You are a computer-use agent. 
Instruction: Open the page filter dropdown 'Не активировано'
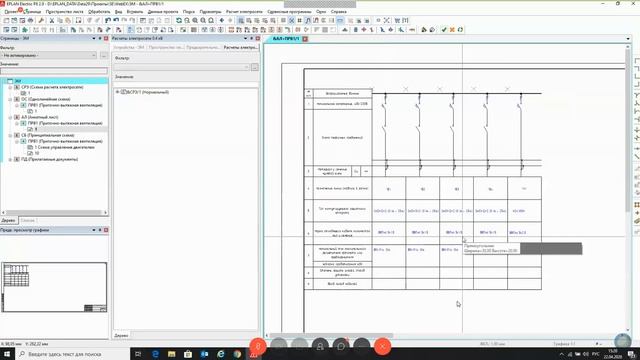point(49,55)
